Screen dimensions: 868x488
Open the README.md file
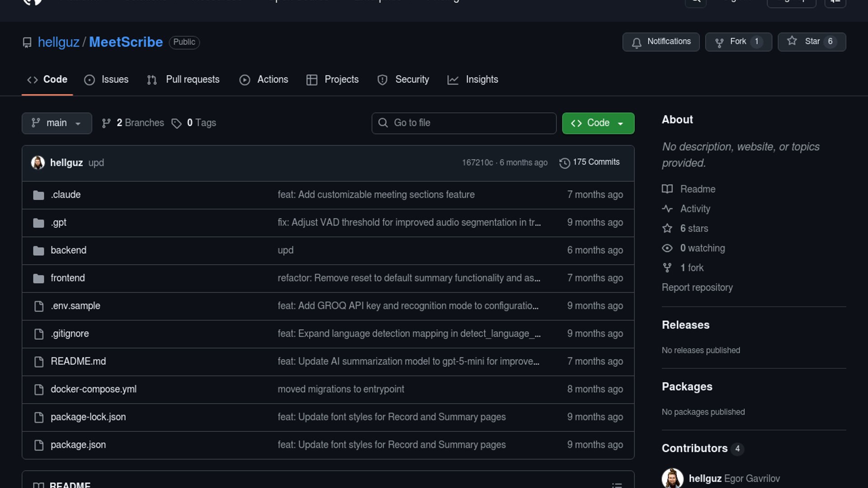point(78,361)
